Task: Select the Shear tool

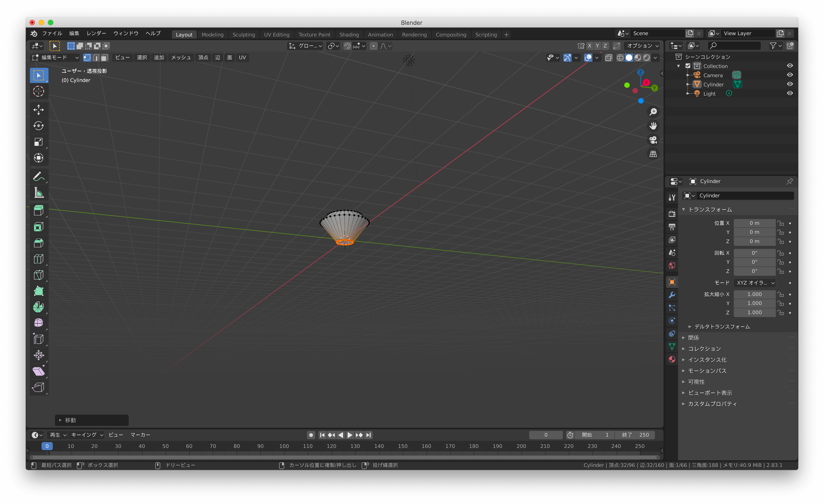Action: click(x=38, y=371)
